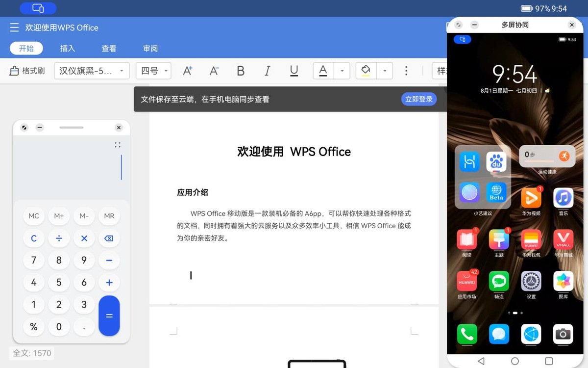Click the 全文: 1570 word count indicator
This screenshot has width=588, height=368.
[31, 353]
